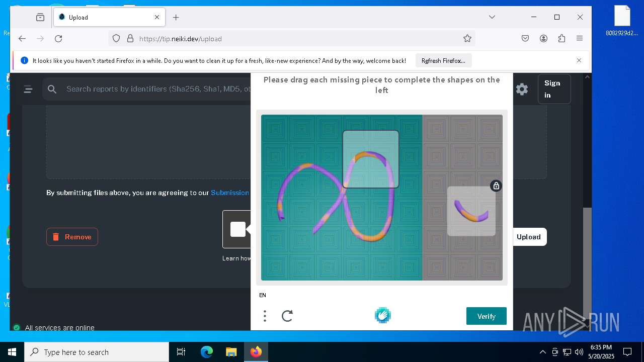
Task: Click the Sign in button
Action: click(554, 89)
